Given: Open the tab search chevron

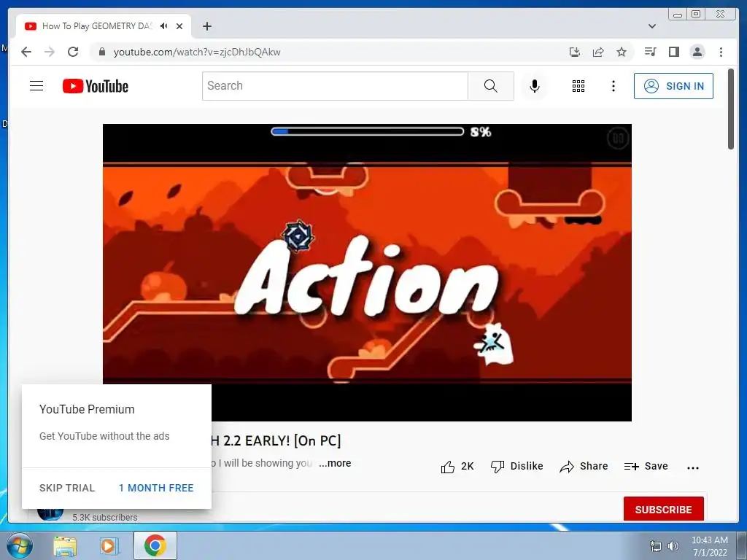Looking at the screenshot, I should (651, 26).
